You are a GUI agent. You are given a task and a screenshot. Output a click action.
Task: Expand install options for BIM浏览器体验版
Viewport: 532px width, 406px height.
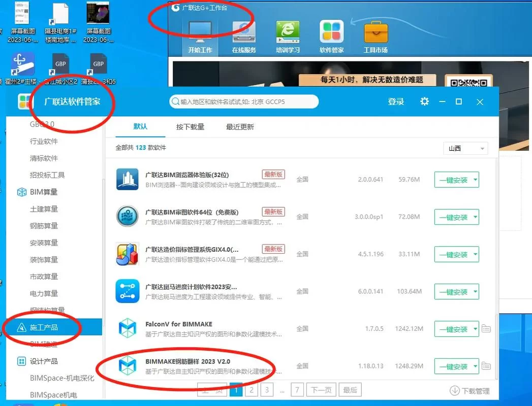(x=475, y=180)
